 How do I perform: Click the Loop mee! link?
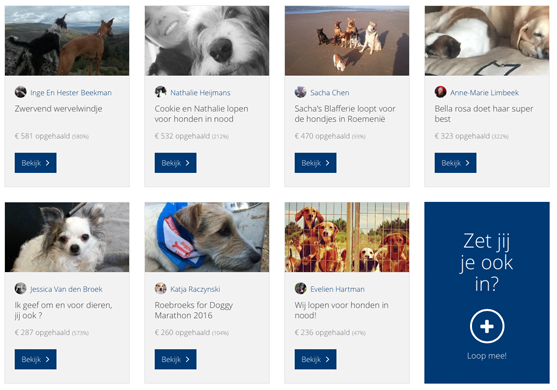click(487, 356)
